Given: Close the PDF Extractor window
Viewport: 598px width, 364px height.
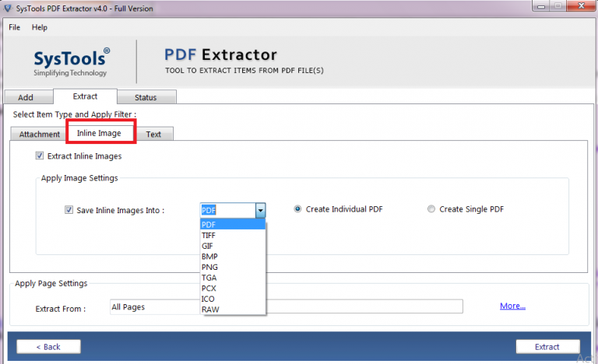Looking at the screenshot, I should (x=581, y=5).
